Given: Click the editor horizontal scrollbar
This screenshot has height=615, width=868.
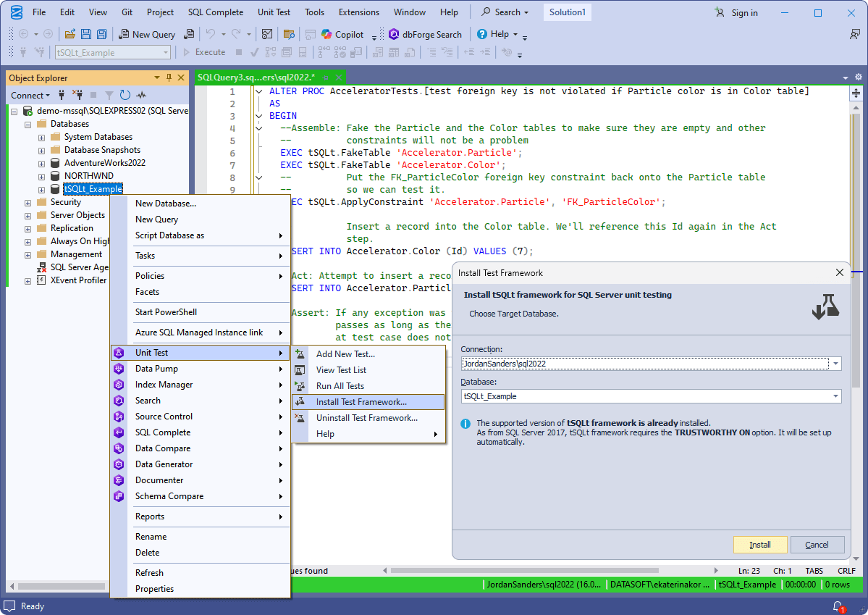Looking at the screenshot, I should pyautogui.click(x=524, y=570).
